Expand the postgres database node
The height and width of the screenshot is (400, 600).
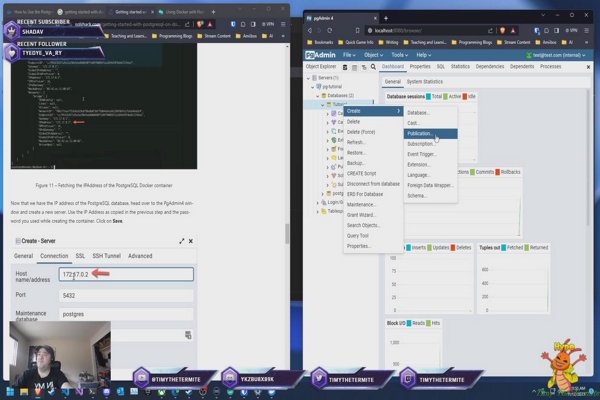(x=323, y=194)
